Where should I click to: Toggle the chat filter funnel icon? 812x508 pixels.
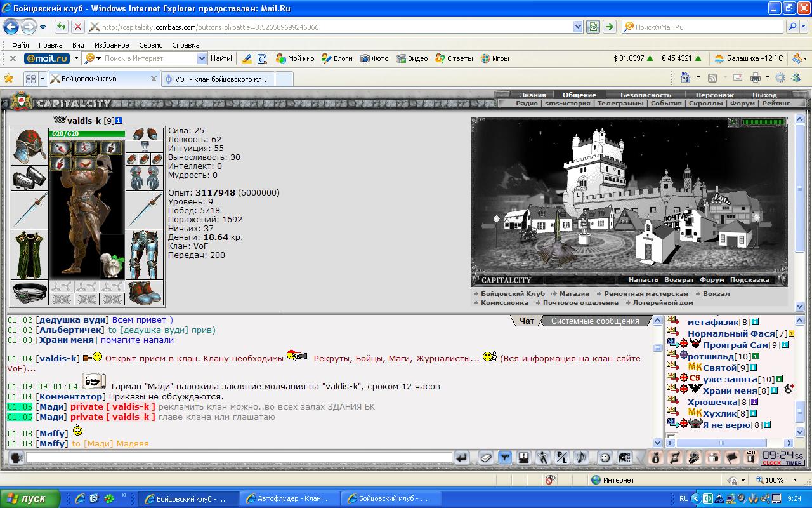click(505, 457)
